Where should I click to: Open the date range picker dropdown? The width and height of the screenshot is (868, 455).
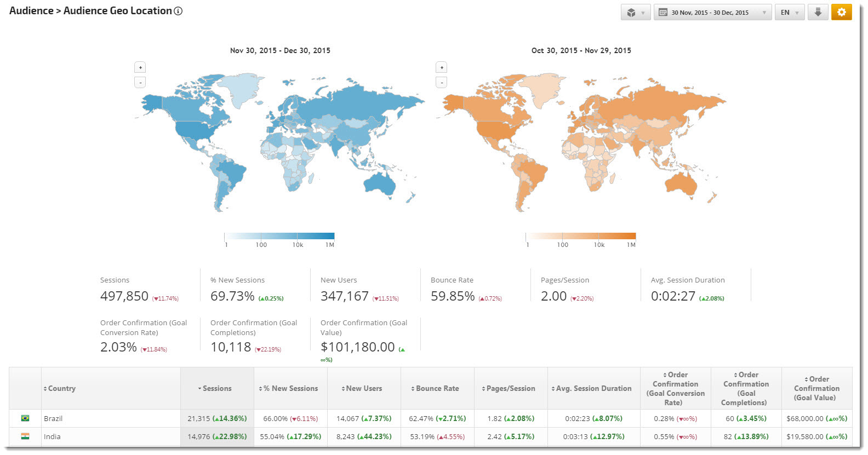(712, 12)
